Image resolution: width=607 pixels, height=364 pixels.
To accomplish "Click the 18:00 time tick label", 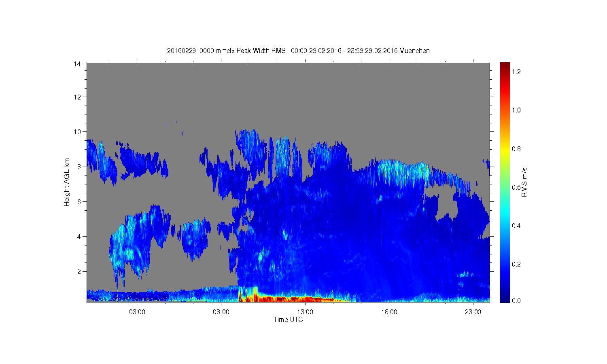I will click(x=389, y=312).
